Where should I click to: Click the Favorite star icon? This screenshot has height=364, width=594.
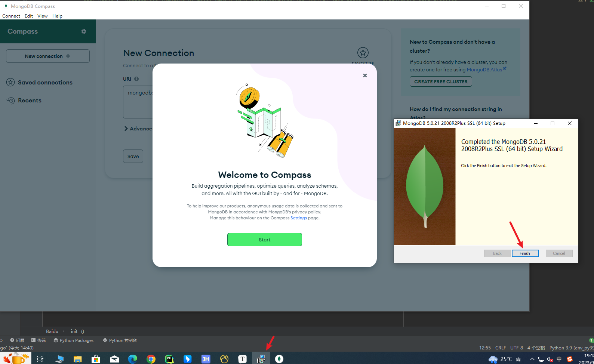pos(363,53)
